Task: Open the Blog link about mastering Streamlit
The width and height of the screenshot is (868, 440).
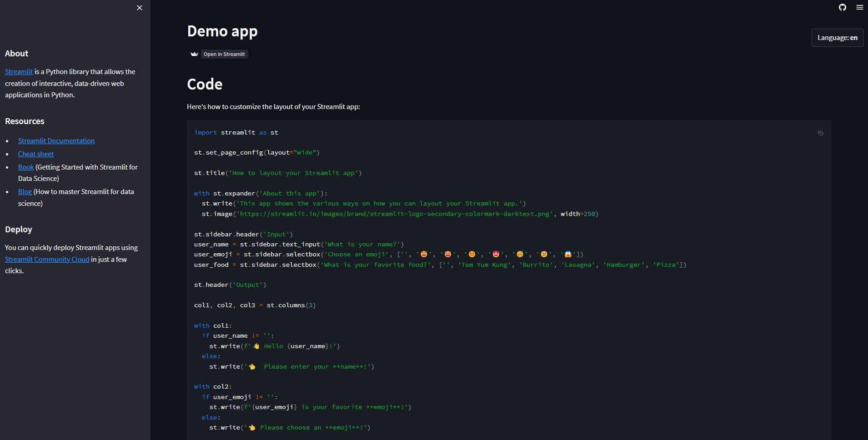Action: [x=25, y=191]
